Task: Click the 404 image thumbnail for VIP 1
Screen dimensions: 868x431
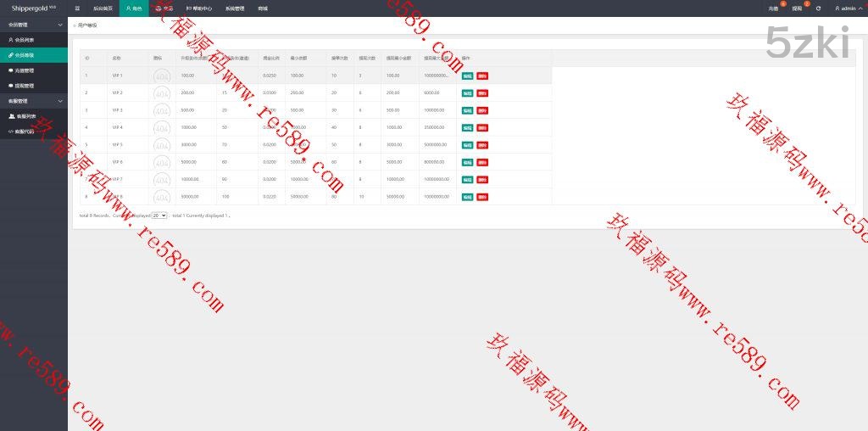Action: coord(161,76)
